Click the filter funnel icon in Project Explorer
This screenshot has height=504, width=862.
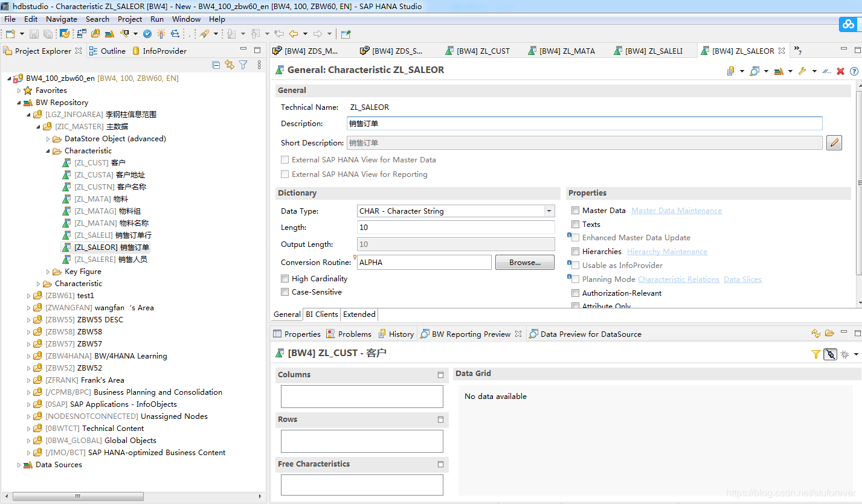coord(243,65)
